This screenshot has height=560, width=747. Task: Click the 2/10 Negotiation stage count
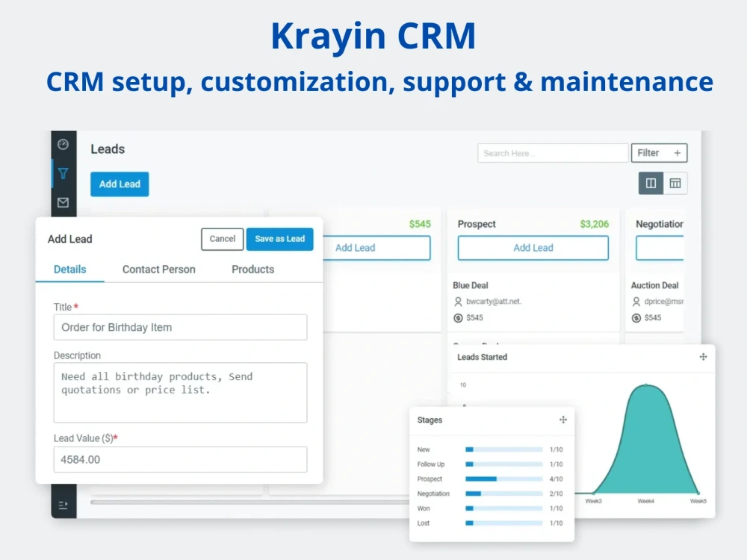tap(556, 494)
